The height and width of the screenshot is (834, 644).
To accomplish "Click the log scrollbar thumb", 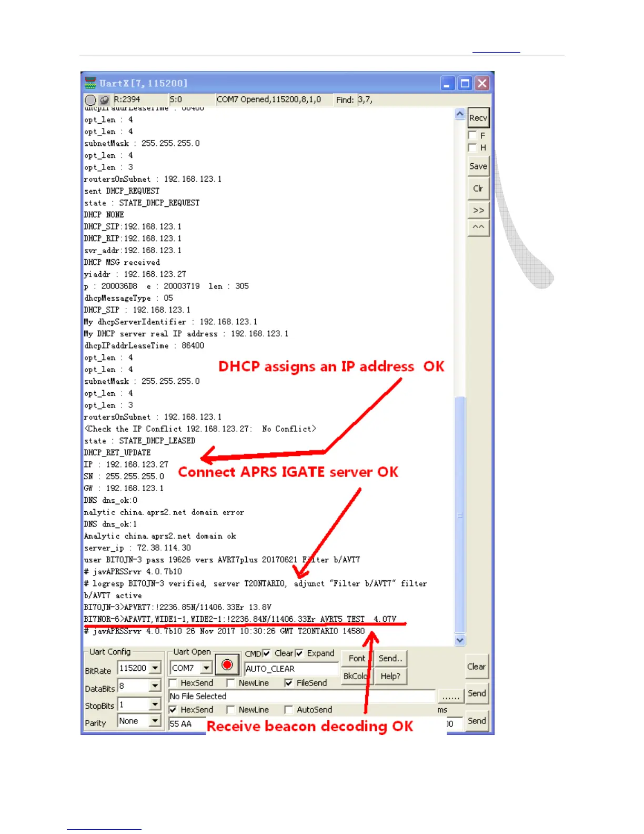I will tap(460, 514).
